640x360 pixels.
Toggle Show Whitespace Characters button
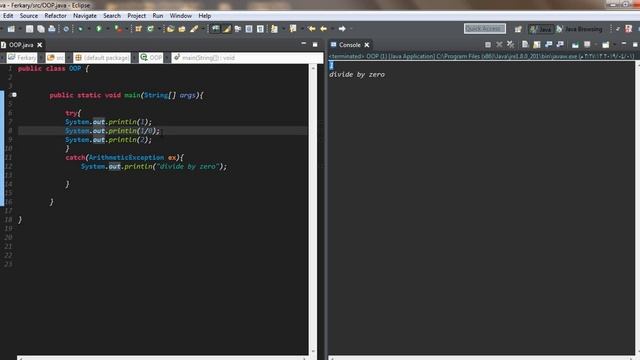(x=260, y=29)
